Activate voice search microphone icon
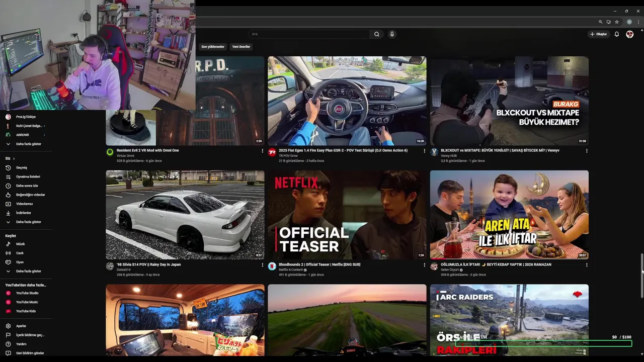The width and height of the screenshot is (644, 362). pyautogui.click(x=392, y=34)
